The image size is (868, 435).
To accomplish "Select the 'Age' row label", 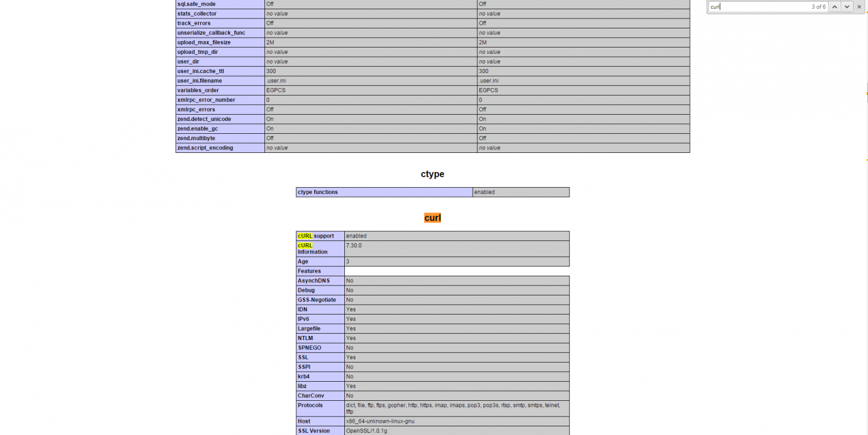I will click(x=303, y=262).
